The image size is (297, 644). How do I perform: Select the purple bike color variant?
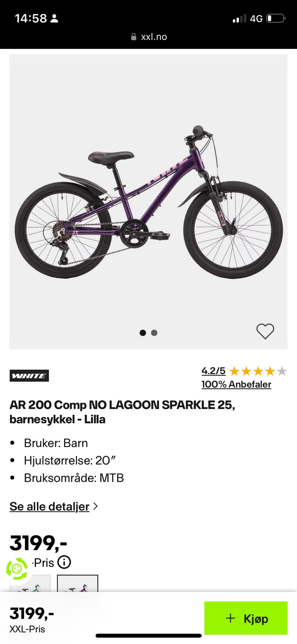pos(78,584)
